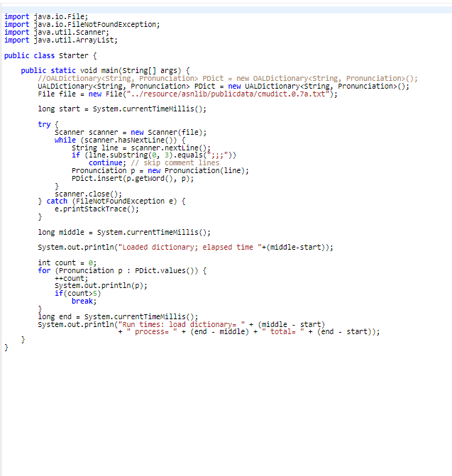Click 'String line = scanner.nextLine();'

(141, 148)
